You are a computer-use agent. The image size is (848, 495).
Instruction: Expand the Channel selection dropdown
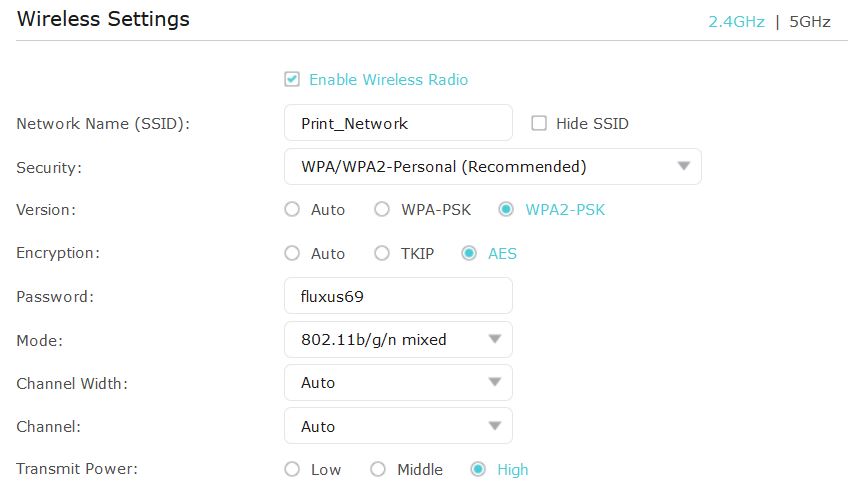[x=398, y=426]
